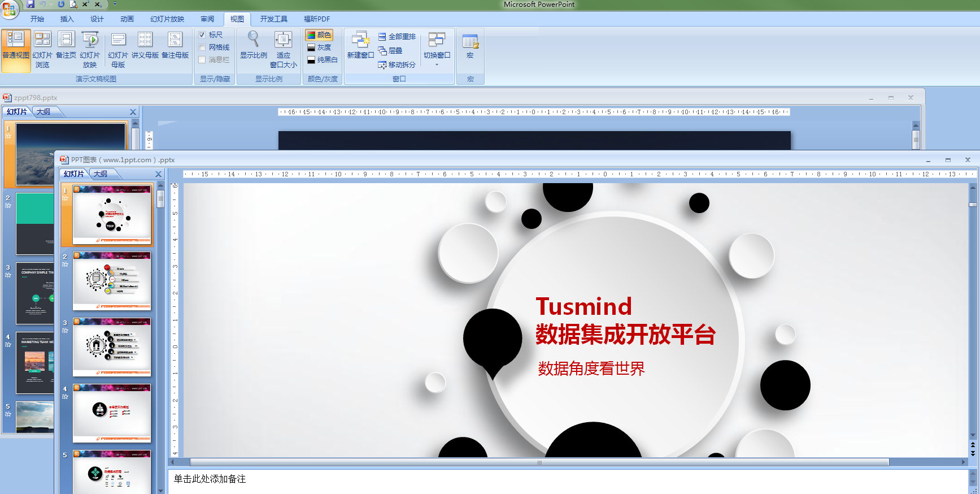Click the notes field 单击此处添加备注

568,481
